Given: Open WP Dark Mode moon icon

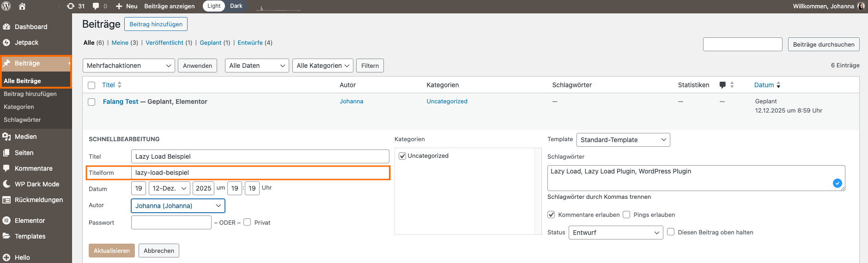Looking at the screenshot, I should [6, 184].
